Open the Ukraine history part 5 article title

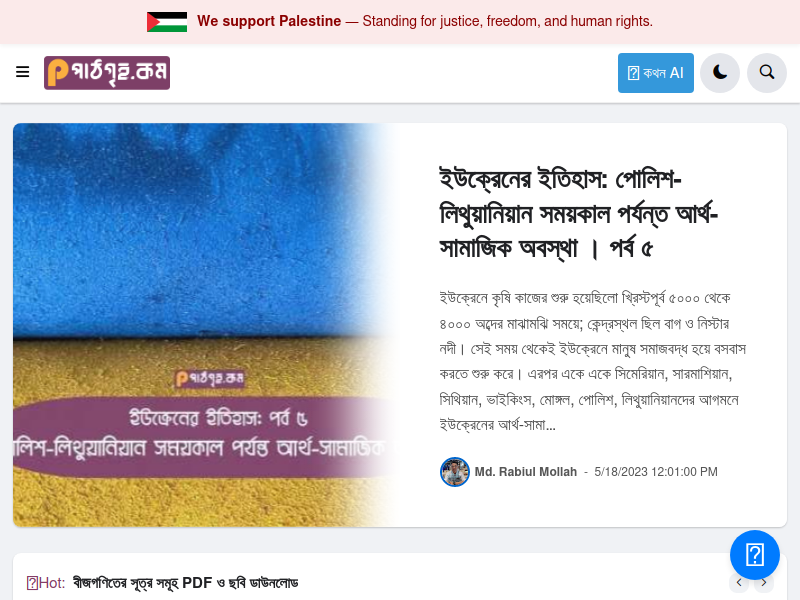(579, 214)
